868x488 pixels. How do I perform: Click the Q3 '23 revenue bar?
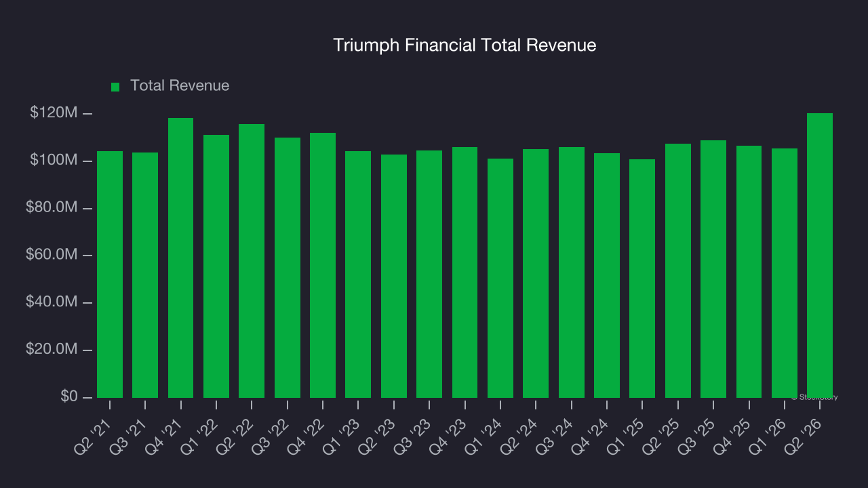click(x=429, y=274)
